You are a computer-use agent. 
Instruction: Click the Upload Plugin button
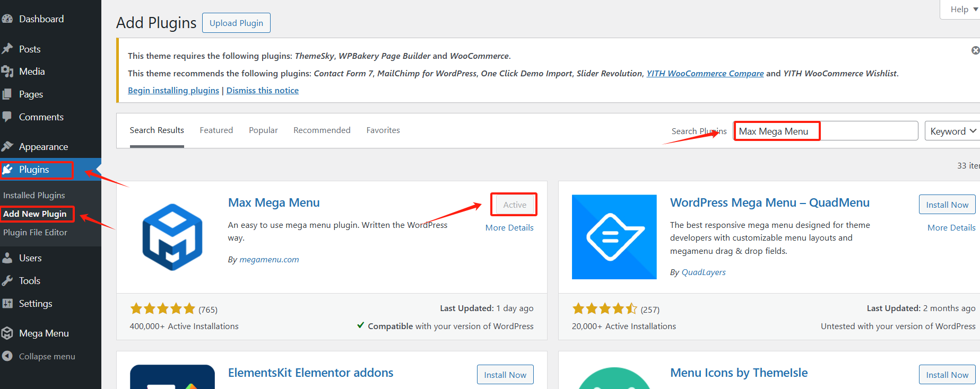pos(236,23)
